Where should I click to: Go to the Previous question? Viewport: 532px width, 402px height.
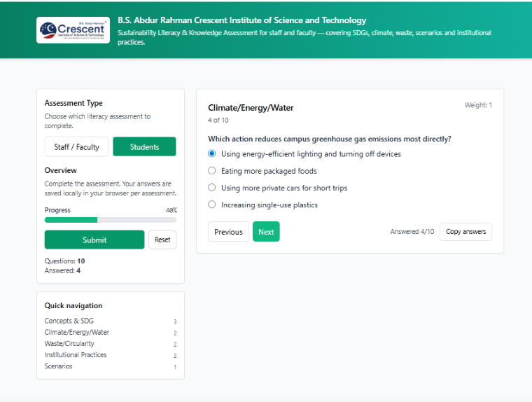(228, 232)
